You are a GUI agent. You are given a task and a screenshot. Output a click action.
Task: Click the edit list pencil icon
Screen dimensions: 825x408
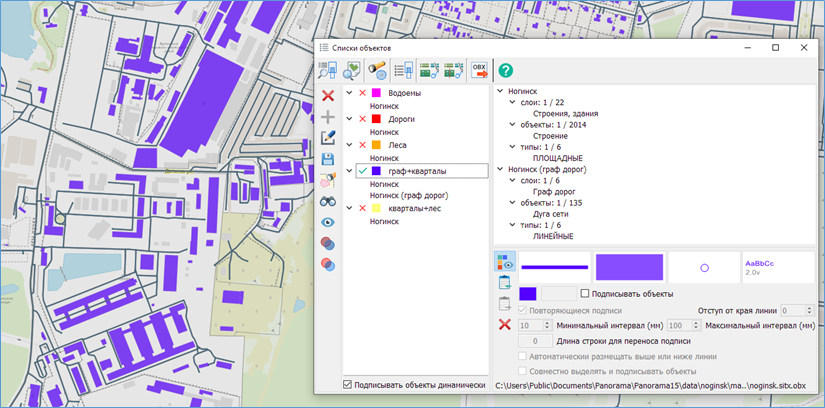pos(328,138)
